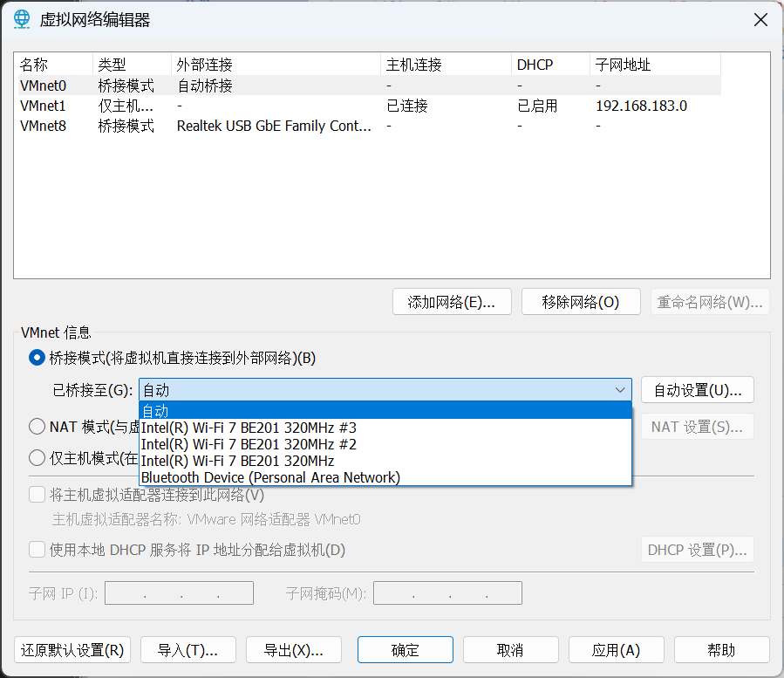This screenshot has height=678, width=784.
Task: Select 仅主机模式 radio button
Action: coord(37,457)
